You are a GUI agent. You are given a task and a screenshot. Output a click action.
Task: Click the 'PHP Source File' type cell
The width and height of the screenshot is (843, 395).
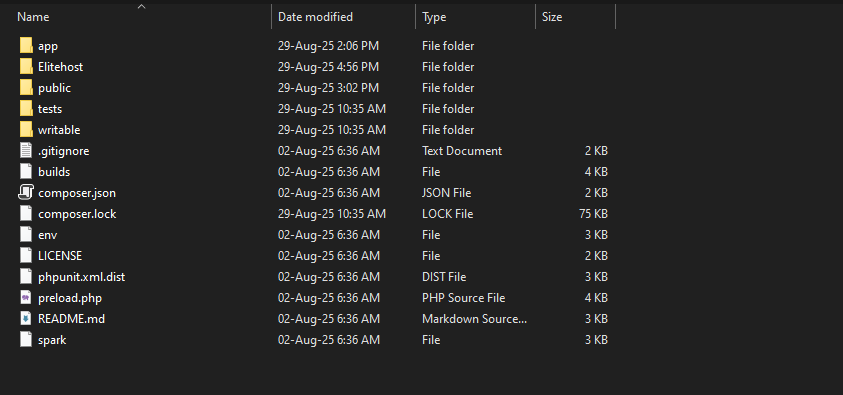pyautogui.click(x=463, y=298)
